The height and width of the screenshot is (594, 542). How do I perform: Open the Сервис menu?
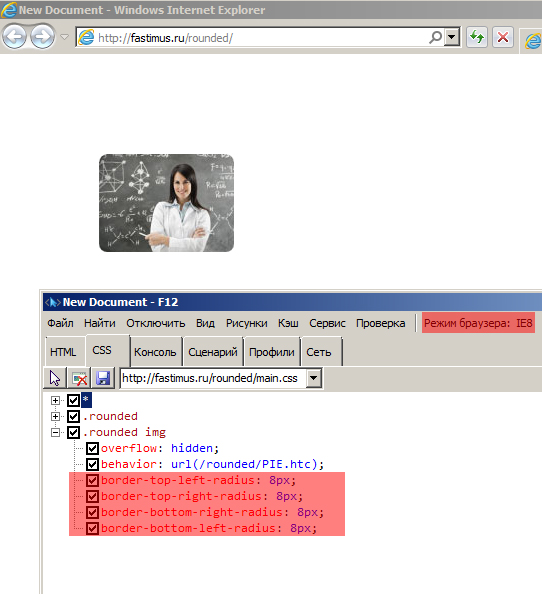[x=327, y=323]
